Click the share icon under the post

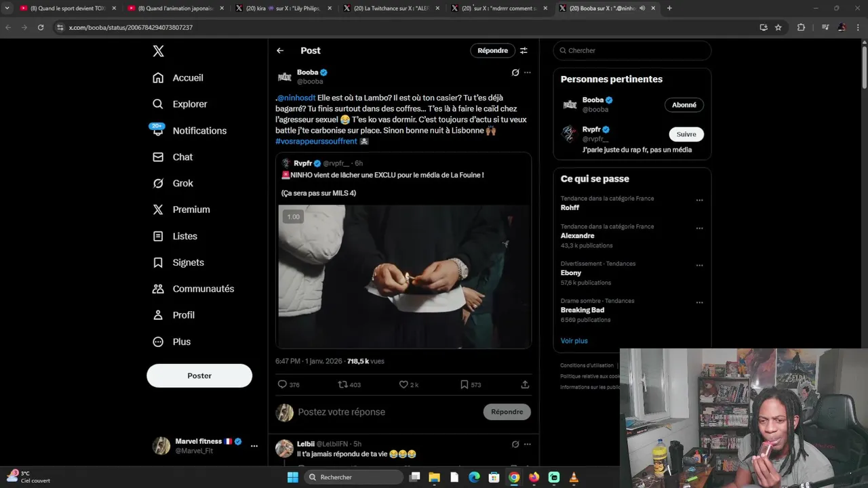525,384
